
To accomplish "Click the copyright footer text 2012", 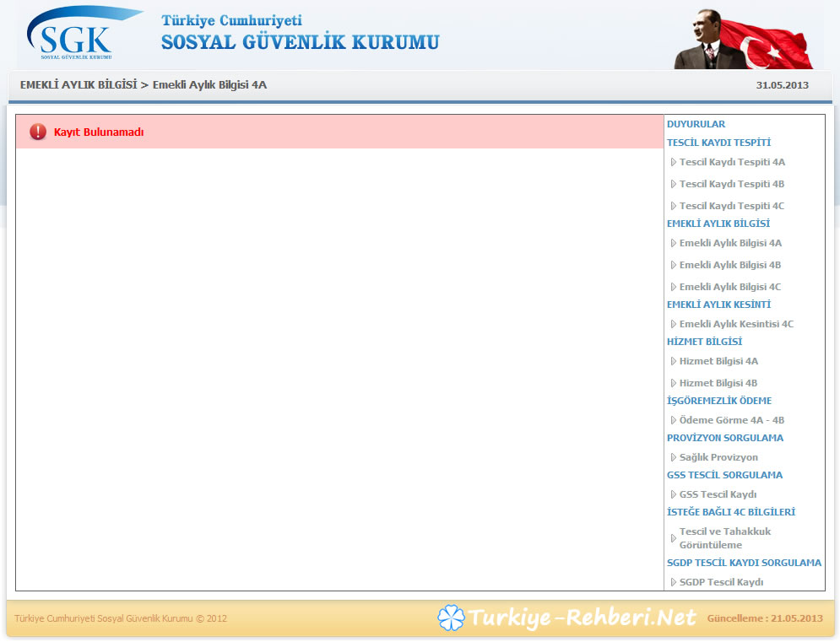I will coord(121,618).
